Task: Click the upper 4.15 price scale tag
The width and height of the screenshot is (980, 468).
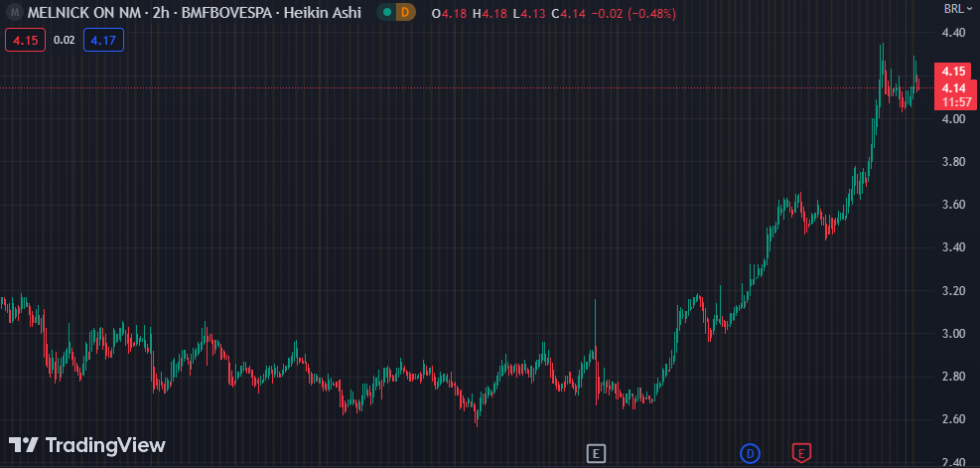Action: pos(954,72)
